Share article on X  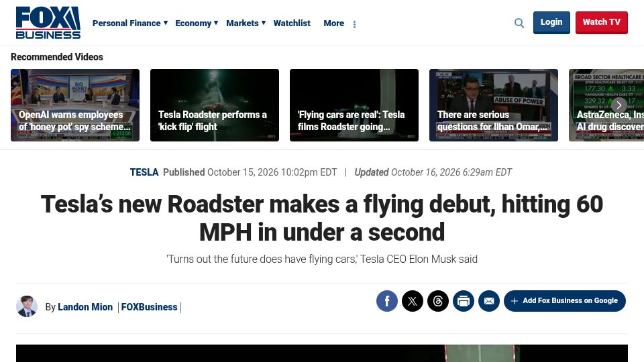(x=413, y=301)
